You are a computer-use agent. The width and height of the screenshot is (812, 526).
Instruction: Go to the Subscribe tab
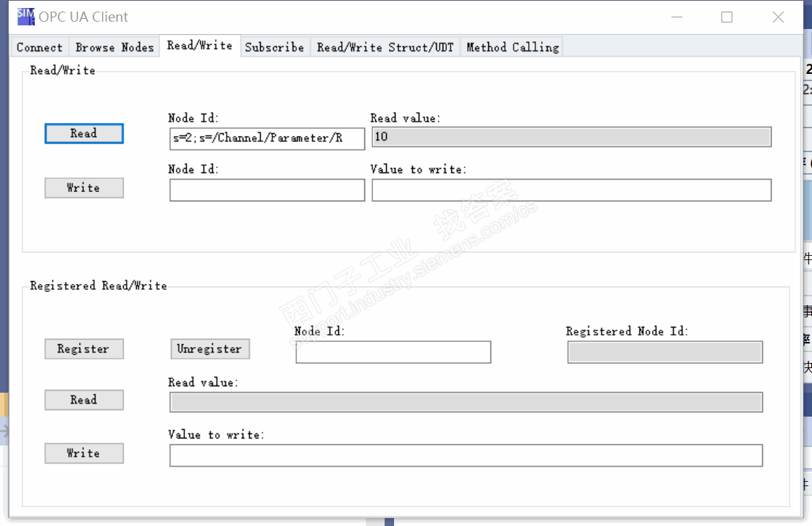pyautogui.click(x=275, y=47)
